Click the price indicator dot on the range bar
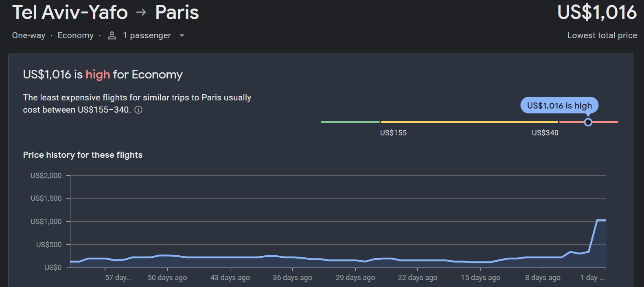Screen dimensions: 644x287 pos(588,122)
